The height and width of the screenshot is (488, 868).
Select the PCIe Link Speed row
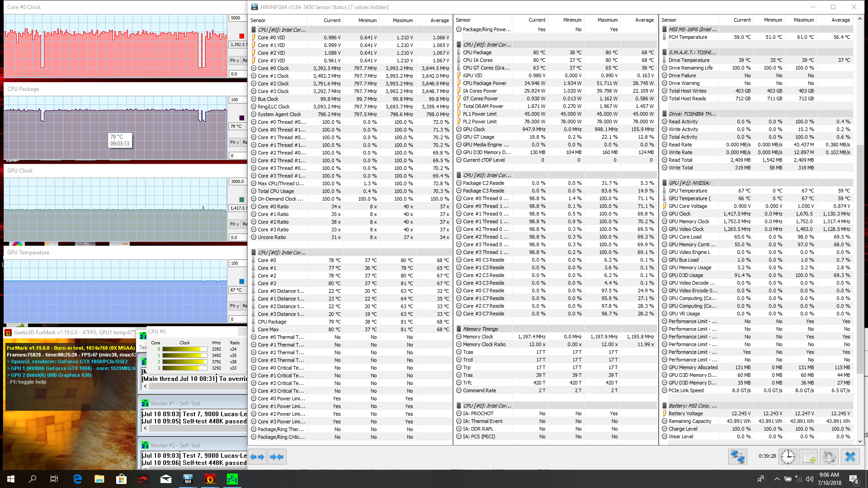click(757, 390)
